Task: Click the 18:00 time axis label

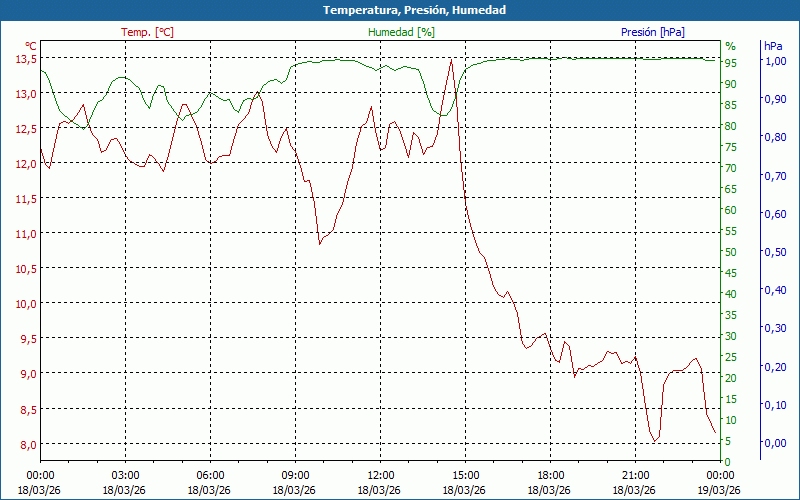Action: [550, 475]
